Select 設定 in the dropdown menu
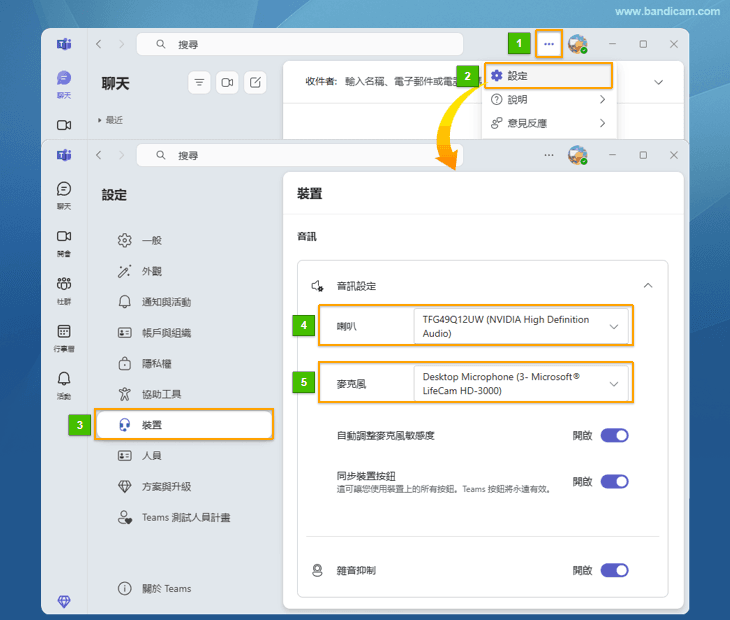The image size is (730, 620). tap(549, 76)
